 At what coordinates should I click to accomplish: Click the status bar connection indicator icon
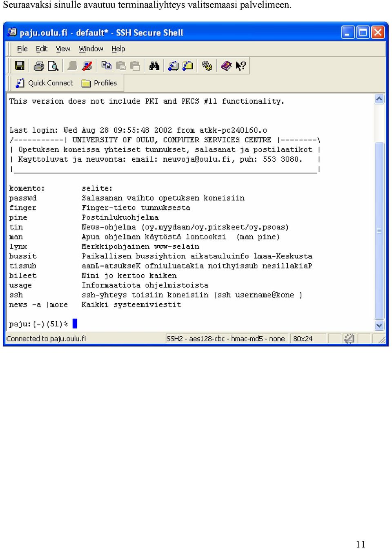tap(349, 339)
